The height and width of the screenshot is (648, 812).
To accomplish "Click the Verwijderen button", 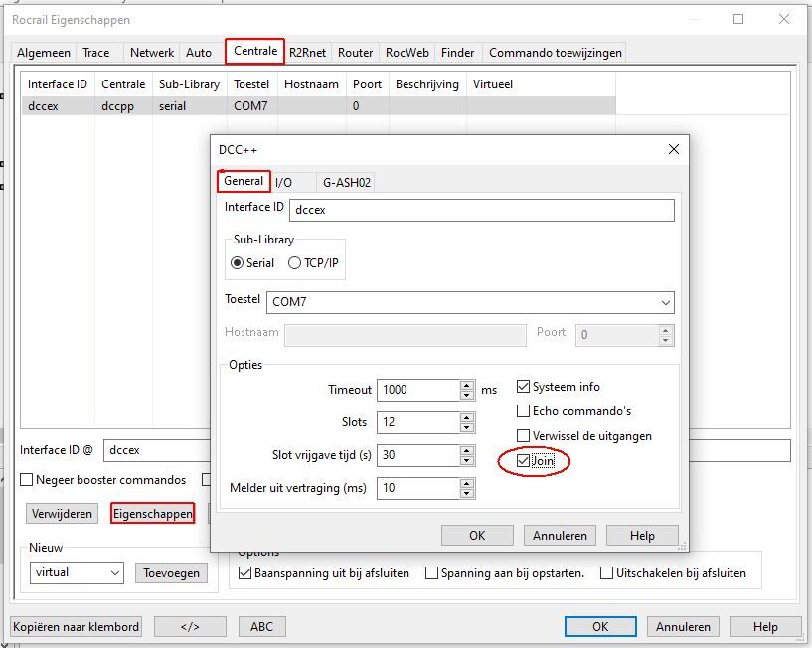I will tap(62, 514).
